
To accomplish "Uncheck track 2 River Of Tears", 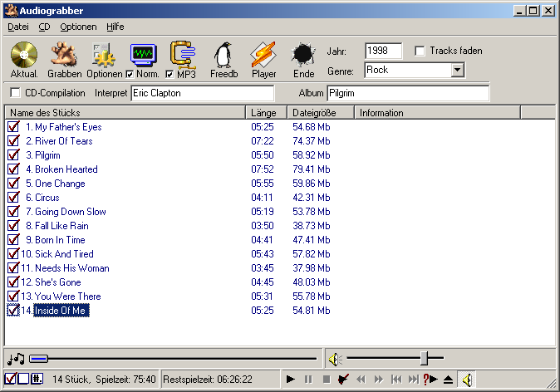I will pos(13,141).
